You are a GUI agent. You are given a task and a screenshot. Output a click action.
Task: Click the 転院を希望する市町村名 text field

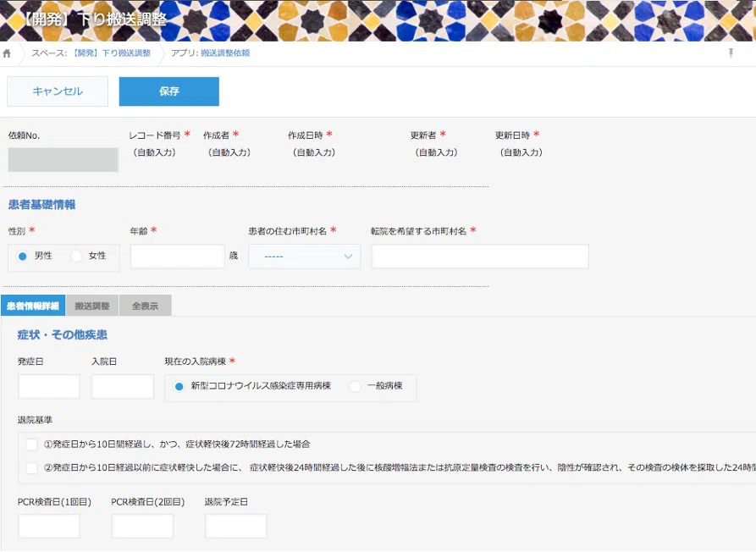[x=479, y=257]
